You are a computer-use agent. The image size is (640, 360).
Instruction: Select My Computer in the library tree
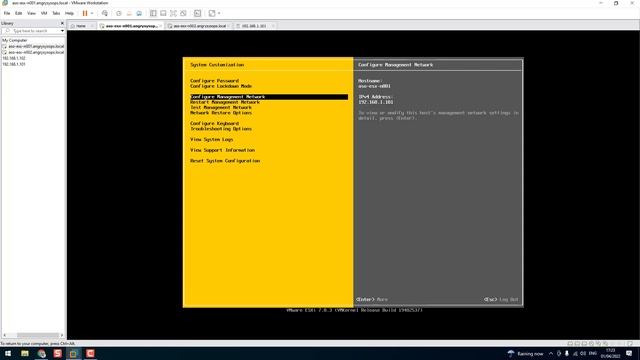pos(15,40)
